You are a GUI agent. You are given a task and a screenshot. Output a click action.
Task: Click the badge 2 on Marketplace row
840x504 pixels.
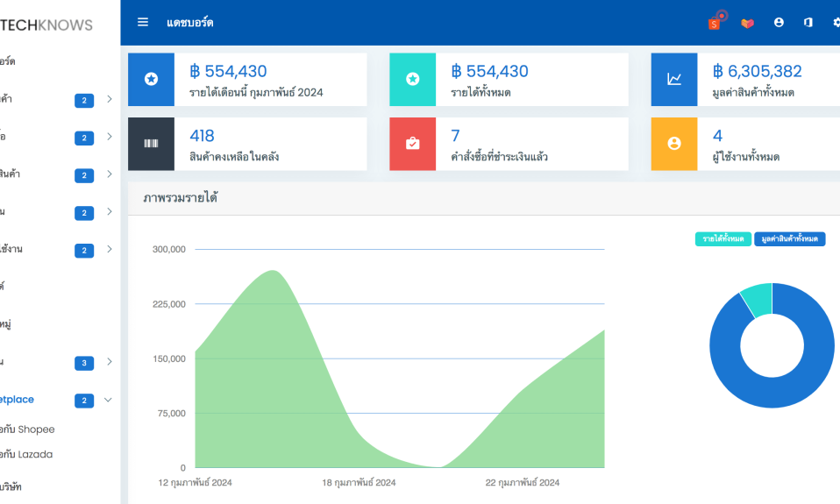point(84,401)
